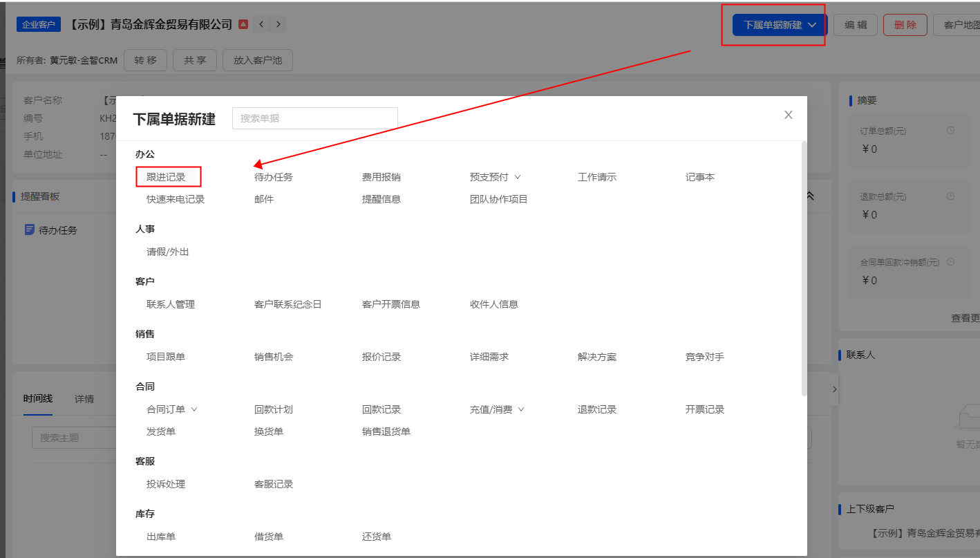Select 出库单 under 库存
The image size is (980, 558).
[x=161, y=537]
